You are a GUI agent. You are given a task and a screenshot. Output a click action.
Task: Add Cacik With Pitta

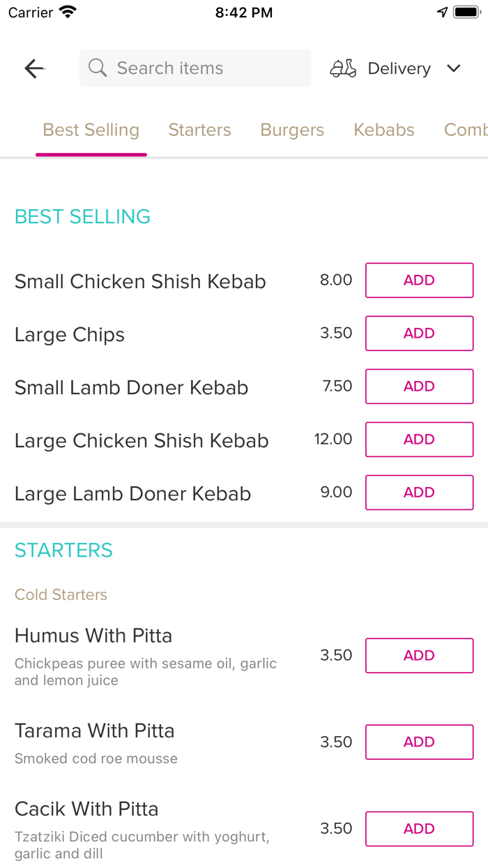pos(419,829)
